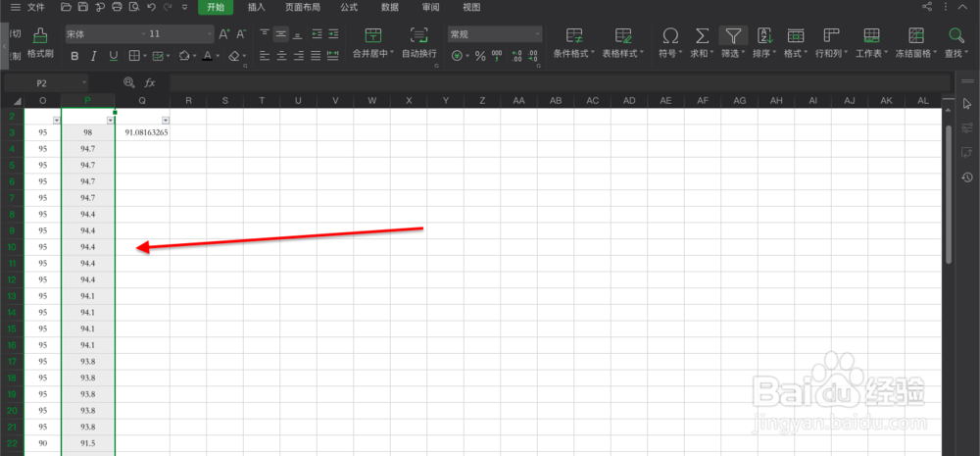Image resolution: width=980 pixels, height=456 pixels.
Task: Select top vertical alignment
Action: pos(265,33)
